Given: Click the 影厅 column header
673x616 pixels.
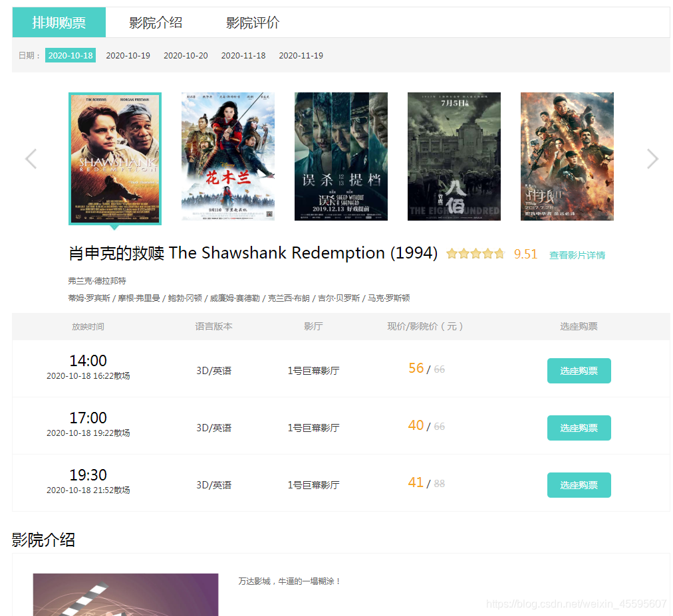Looking at the screenshot, I should 313,326.
